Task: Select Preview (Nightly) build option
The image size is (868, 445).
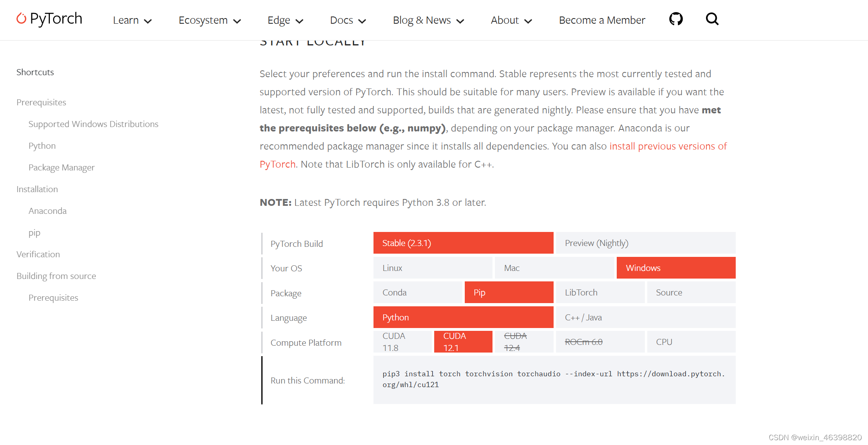Action: click(x=645, y=243)
